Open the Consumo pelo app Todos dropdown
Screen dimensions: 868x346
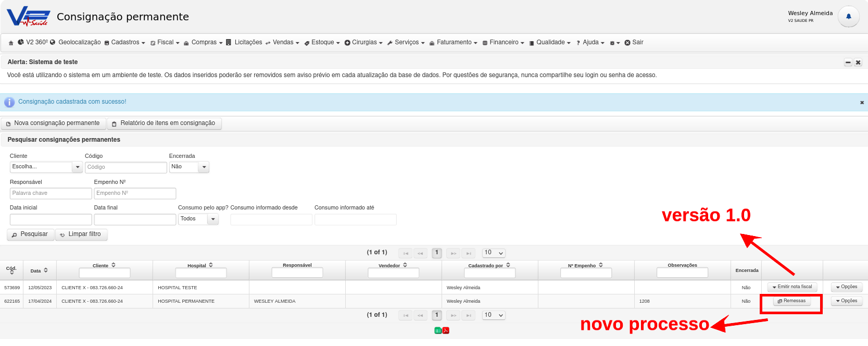(x=198, y=219)
